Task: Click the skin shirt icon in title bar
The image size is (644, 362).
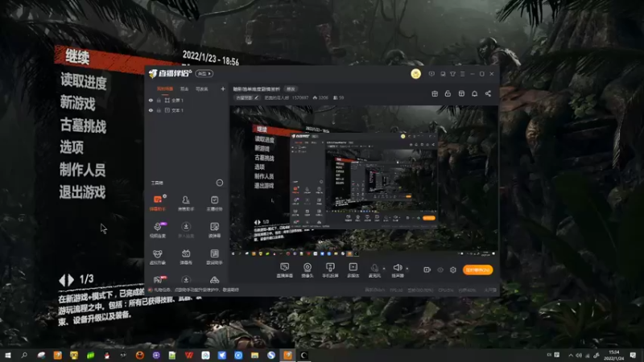Action: (x=452, y=74)
